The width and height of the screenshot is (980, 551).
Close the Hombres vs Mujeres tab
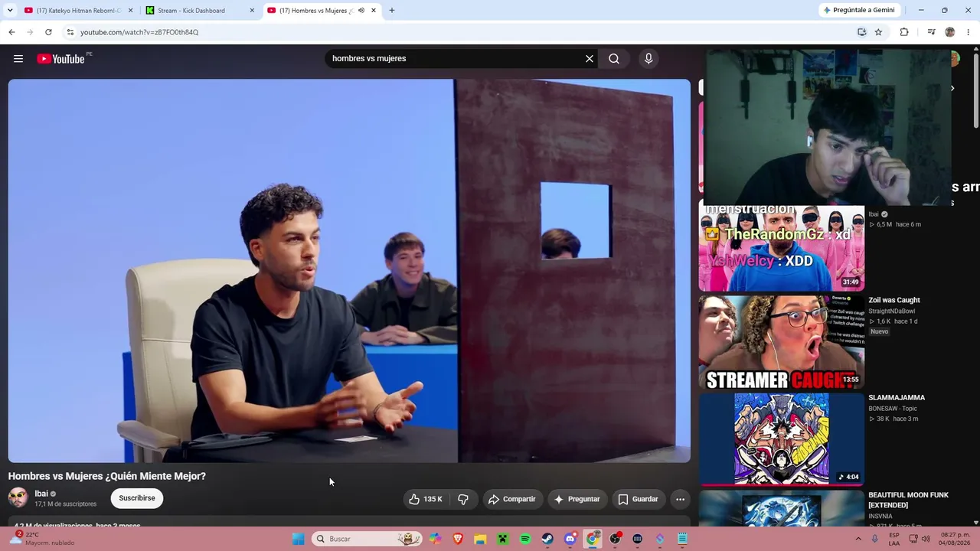374,11
